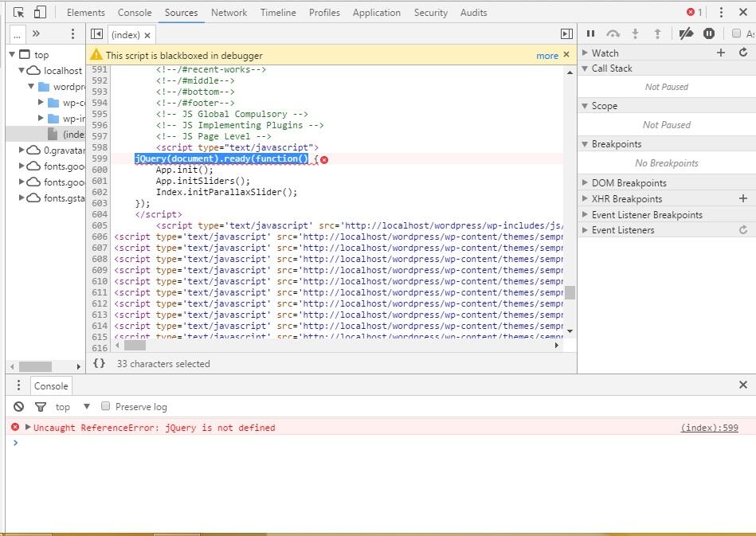Open navigator pane three-dot menu
The height and width of the screenshot is (536, 756).
point(72,33)
